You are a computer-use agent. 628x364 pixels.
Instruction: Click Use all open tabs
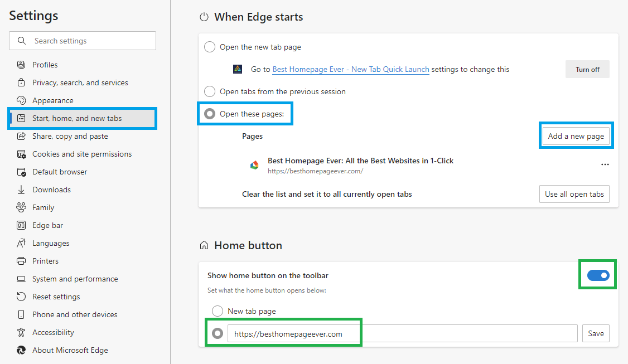574,194
